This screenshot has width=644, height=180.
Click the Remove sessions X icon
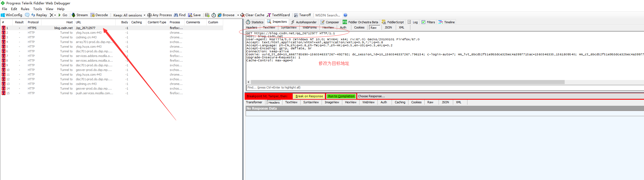(x=51, y=15)
